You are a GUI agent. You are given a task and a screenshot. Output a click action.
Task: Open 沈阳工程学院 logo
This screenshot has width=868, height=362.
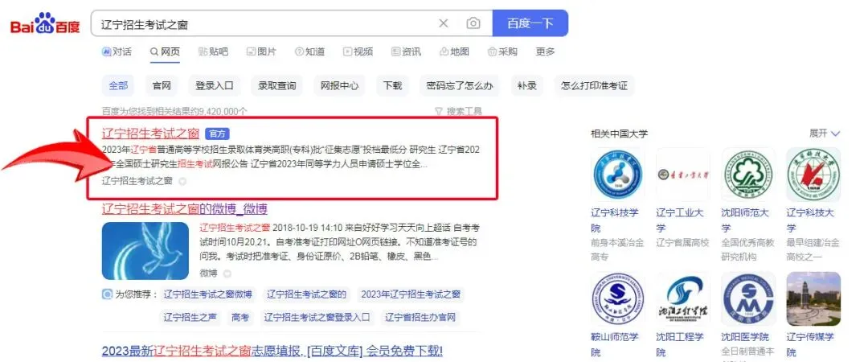(x=683, y=299)
